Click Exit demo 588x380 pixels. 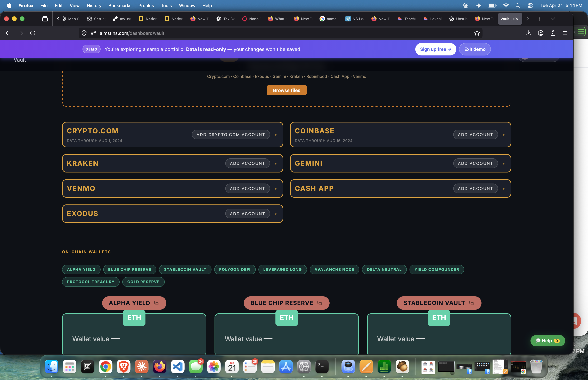pyautogui.click(x=475, y=49)
